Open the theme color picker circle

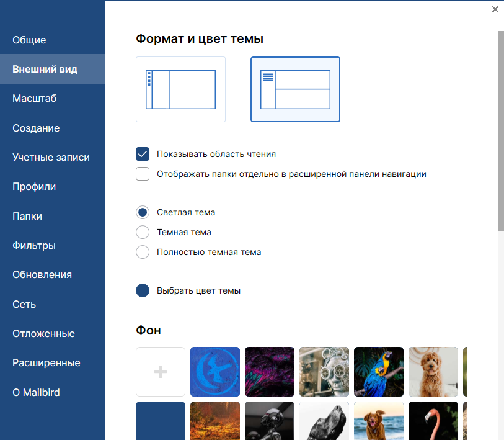click(143, 290)
